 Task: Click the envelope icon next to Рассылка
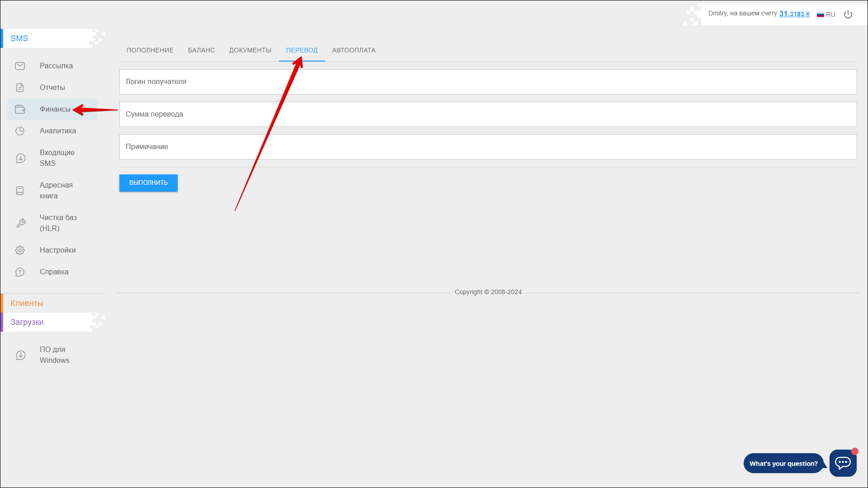tap(20, 66)
